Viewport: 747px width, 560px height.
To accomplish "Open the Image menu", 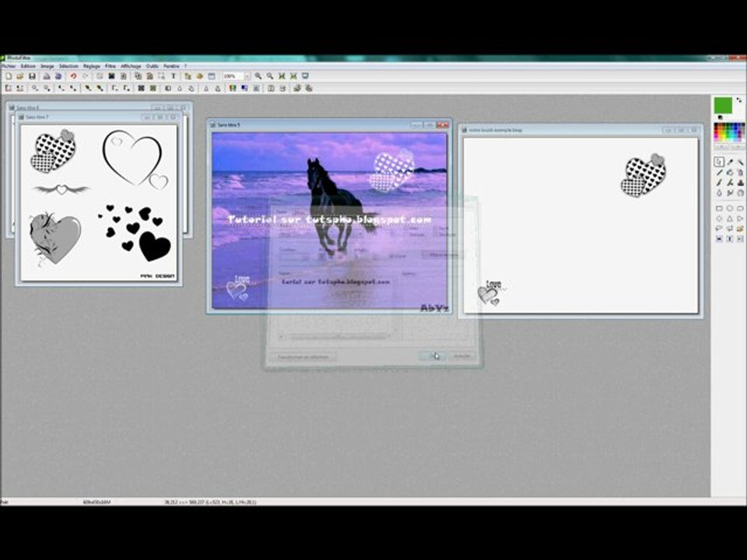I will pos(47,66).
